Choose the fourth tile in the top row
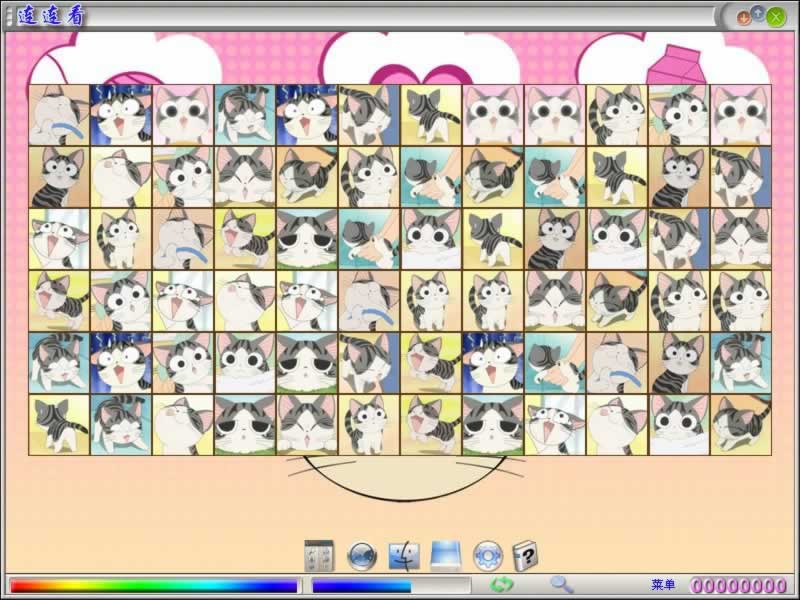Image resolution: width=800 pixels, height=600 pixels. (x=245, y=115)
